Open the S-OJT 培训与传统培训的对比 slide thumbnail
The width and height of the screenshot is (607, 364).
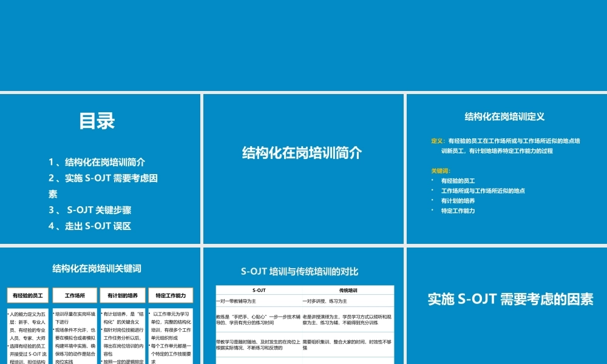(x=303, y=306)
